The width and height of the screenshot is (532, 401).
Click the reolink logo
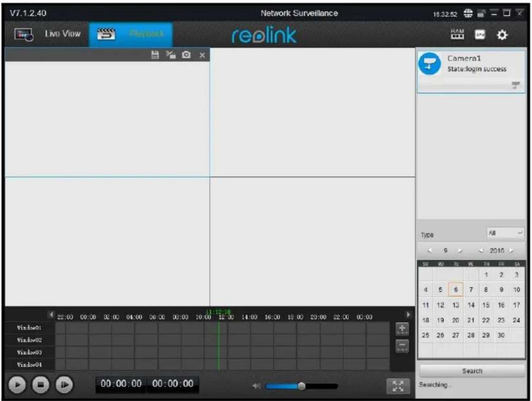tap(264, 35)
